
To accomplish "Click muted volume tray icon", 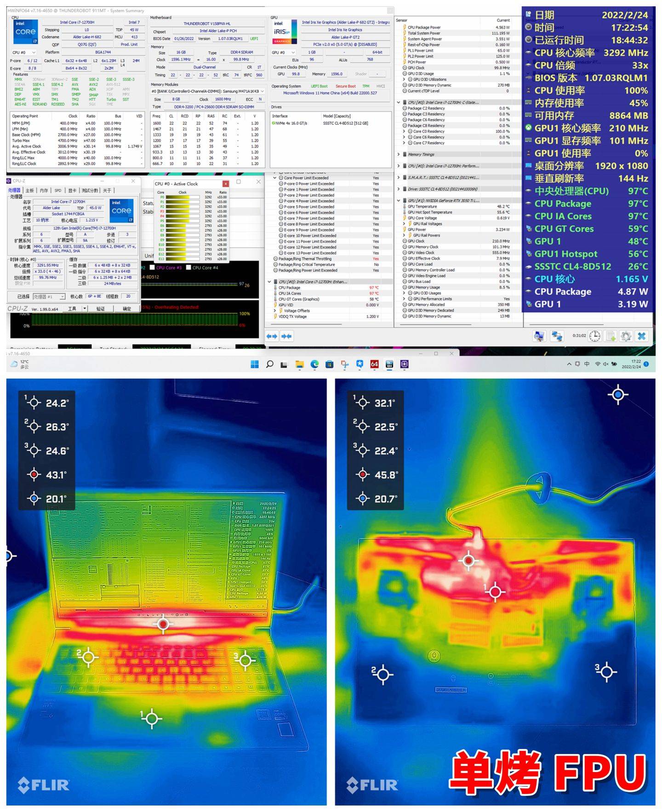I will [x=605, y=364].
